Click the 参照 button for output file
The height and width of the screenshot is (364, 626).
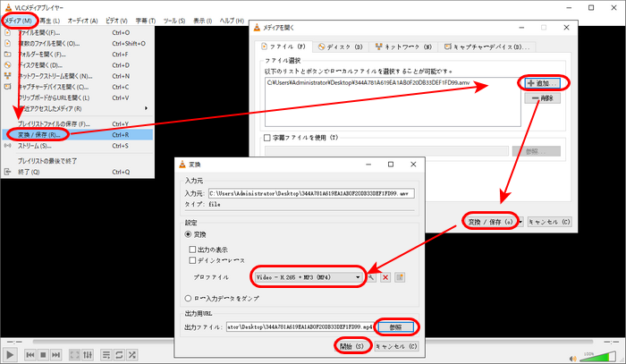(x=396, y=326)
